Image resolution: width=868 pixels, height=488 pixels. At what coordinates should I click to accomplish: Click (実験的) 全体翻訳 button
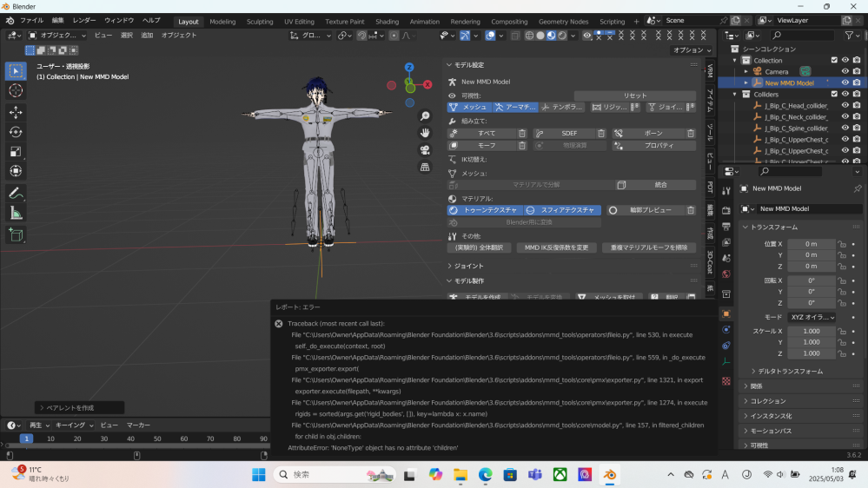(x=479, y=247)
